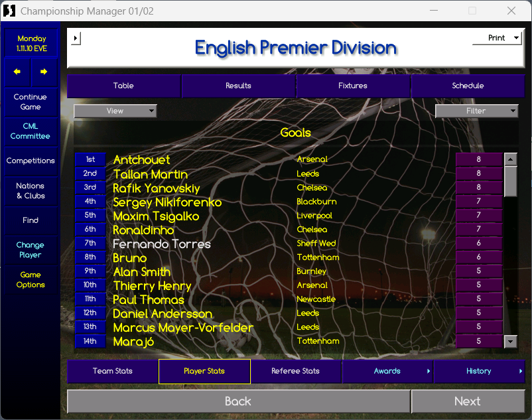Open Blackburn club link

coord(316,202)
